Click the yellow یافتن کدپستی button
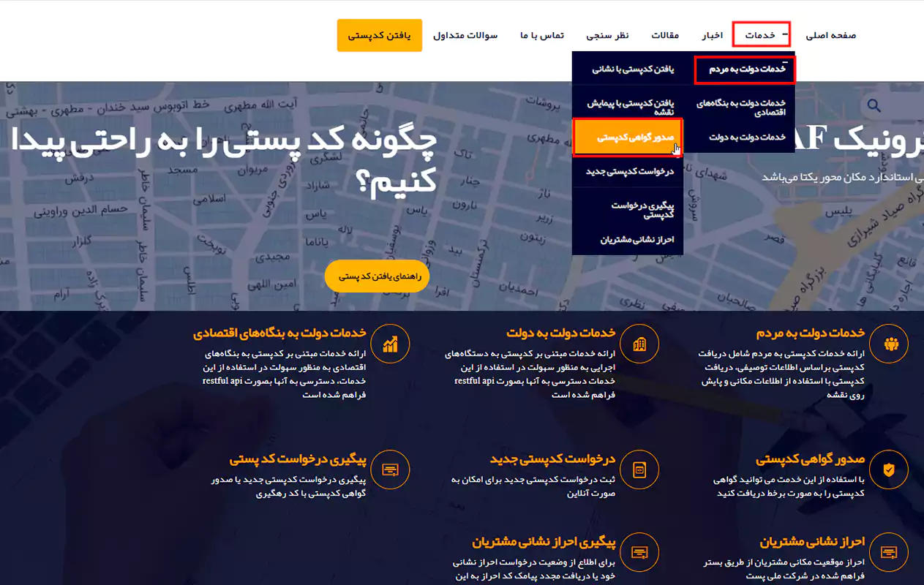 (380, 35)
